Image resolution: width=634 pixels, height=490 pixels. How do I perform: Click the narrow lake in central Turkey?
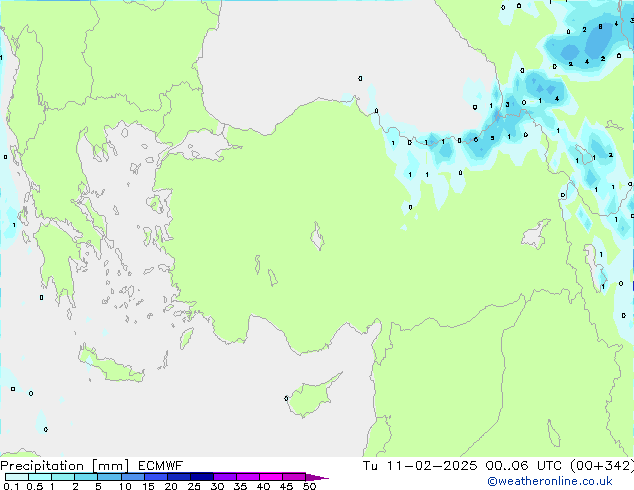coord(318,238)
